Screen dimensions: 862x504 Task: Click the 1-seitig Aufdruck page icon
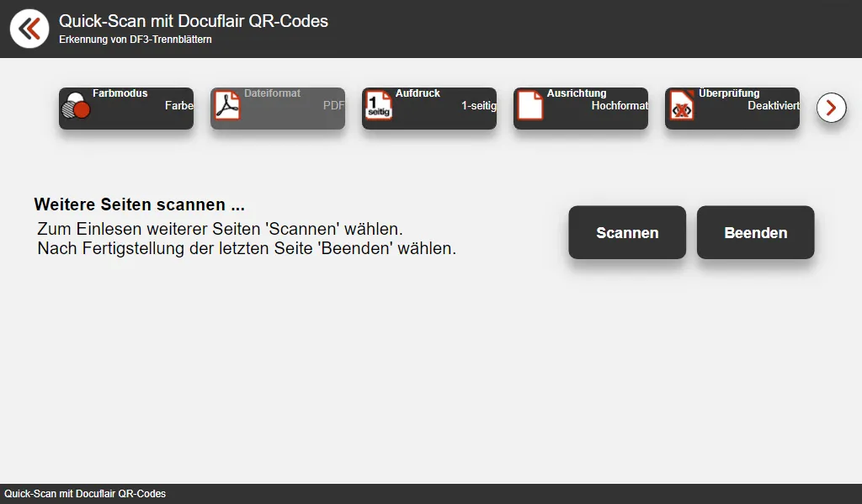379,107
